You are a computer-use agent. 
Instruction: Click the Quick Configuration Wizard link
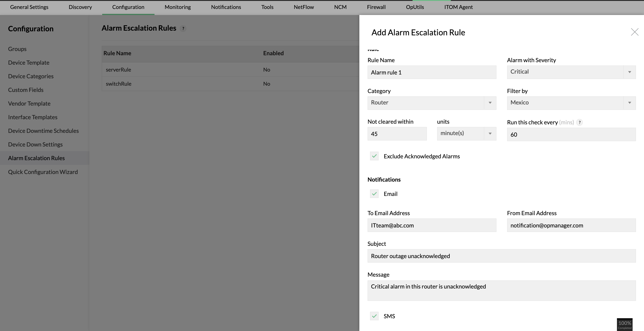point(43,171)
